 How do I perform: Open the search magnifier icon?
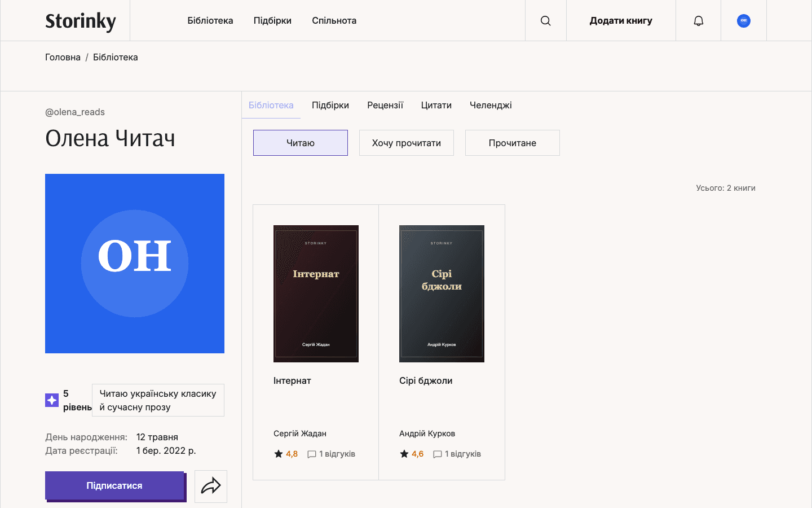tap(545, 21)
